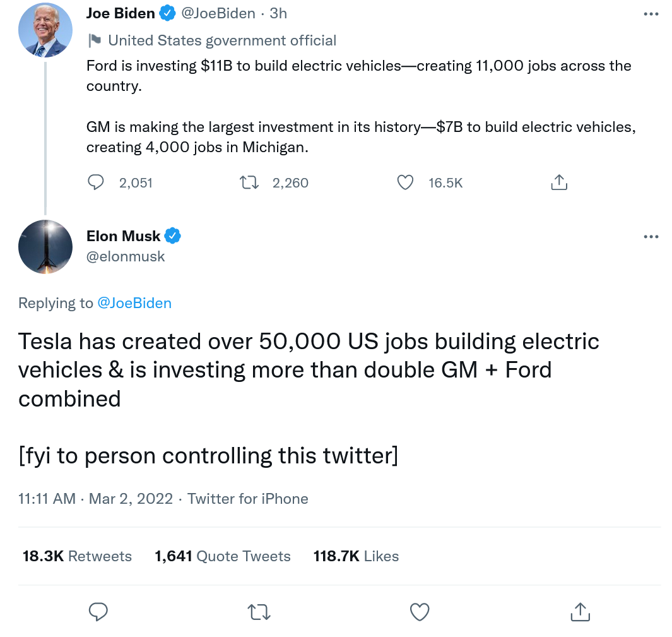Viewport: 672px width, 637px height.
Task: Open more options on Biden's tweet
Action: pyautogui.click(x=651, y=14)
